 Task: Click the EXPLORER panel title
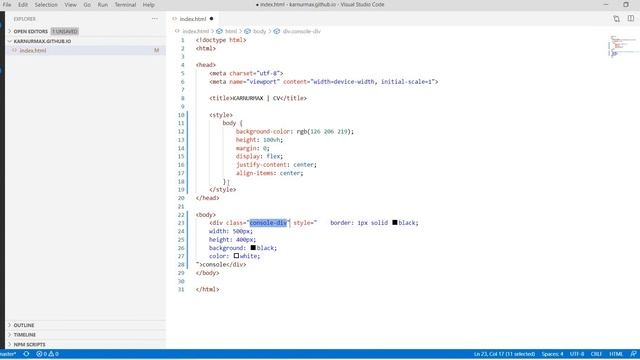(24, 19)
